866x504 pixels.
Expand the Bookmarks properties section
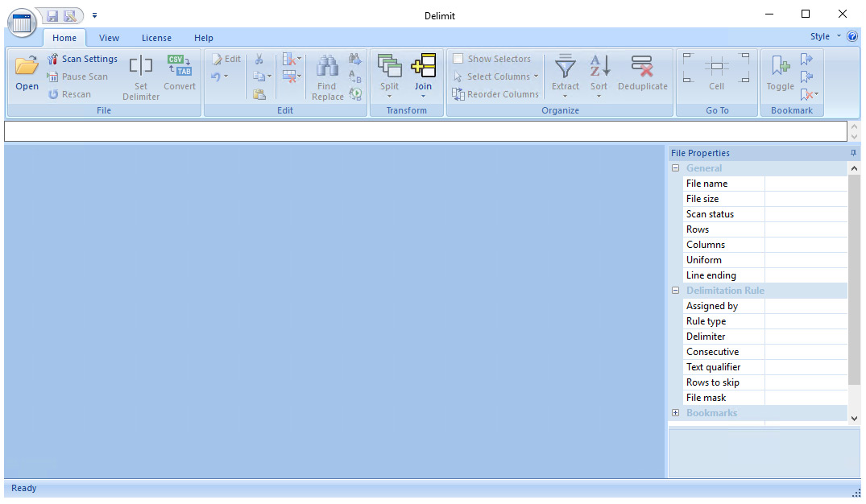(675, 413)
